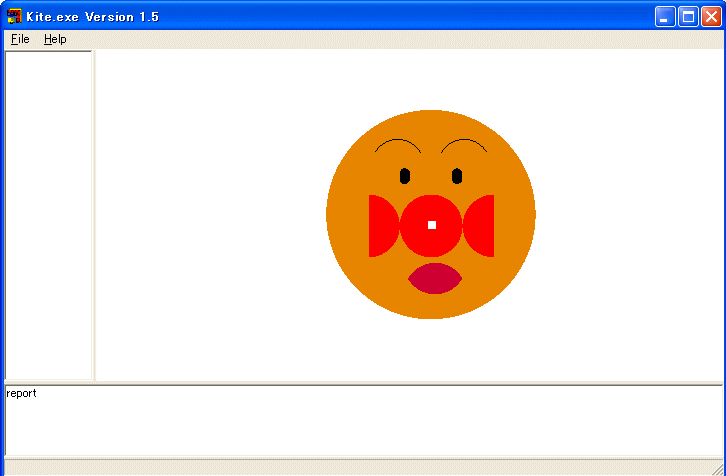Click the "report" text in bottom pane
This screenshot has width=726, height=476.
21,394
